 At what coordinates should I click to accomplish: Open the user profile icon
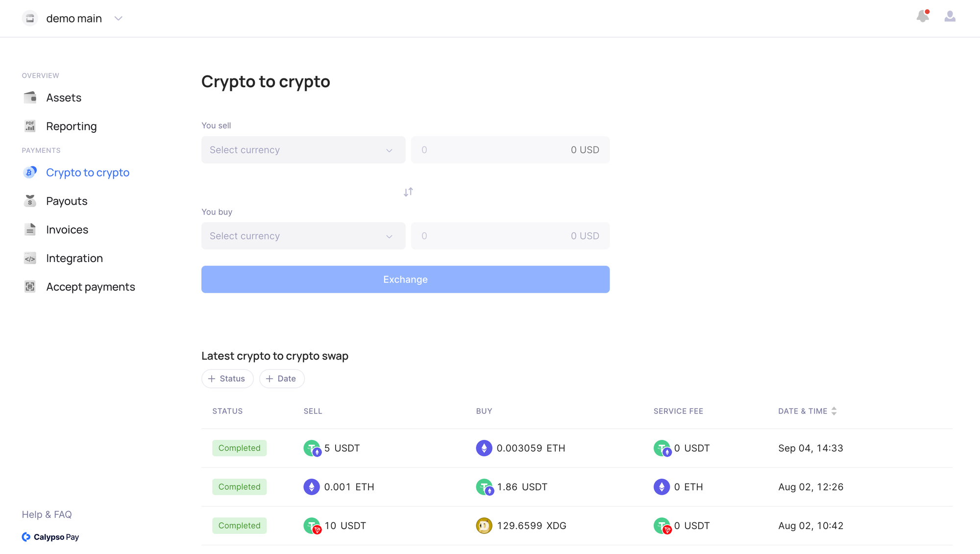coord(950,17)
